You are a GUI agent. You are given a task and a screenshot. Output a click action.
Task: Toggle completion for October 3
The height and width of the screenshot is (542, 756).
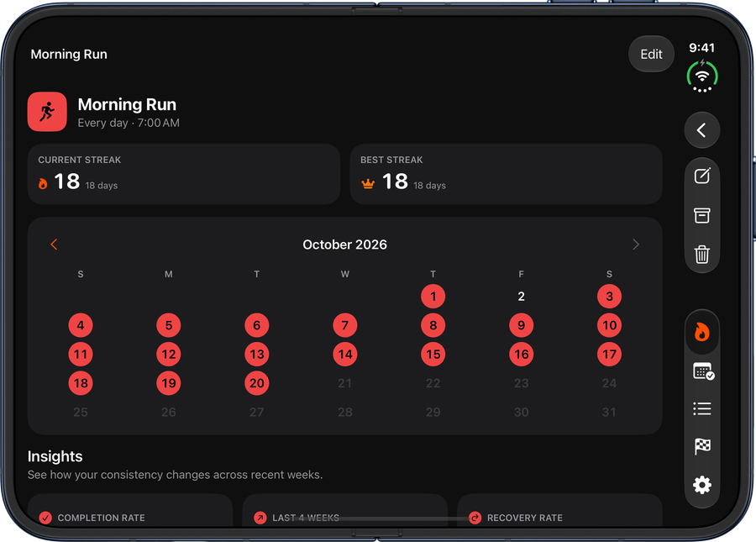coord(610,296)
